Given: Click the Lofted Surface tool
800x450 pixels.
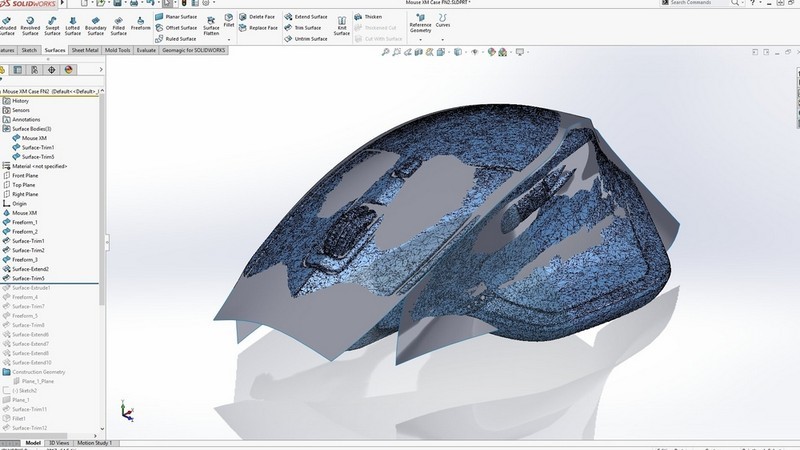Looking at the screenshot, I should coord(73,24).
